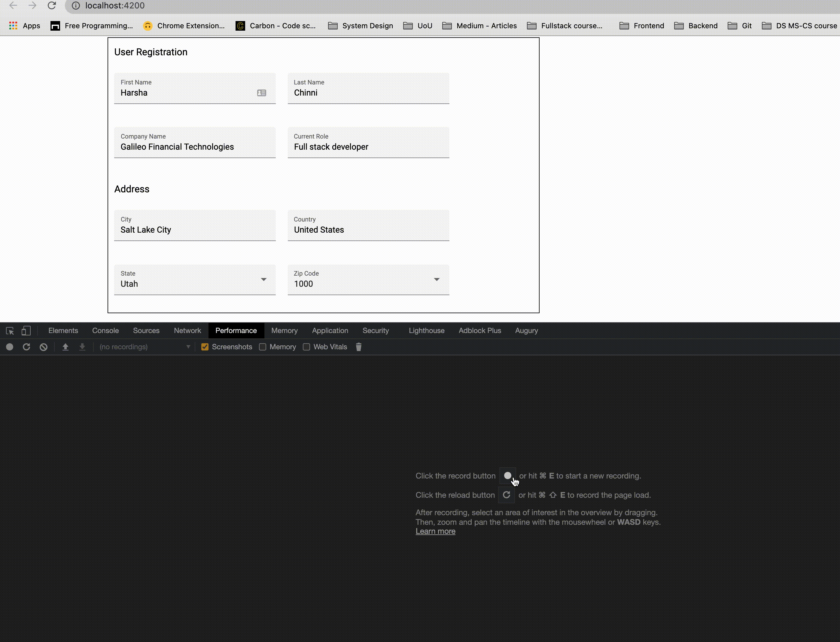840x642 pixels.
Task: Start recording with the toolbar record button
Action: click(x=10, y=347)
